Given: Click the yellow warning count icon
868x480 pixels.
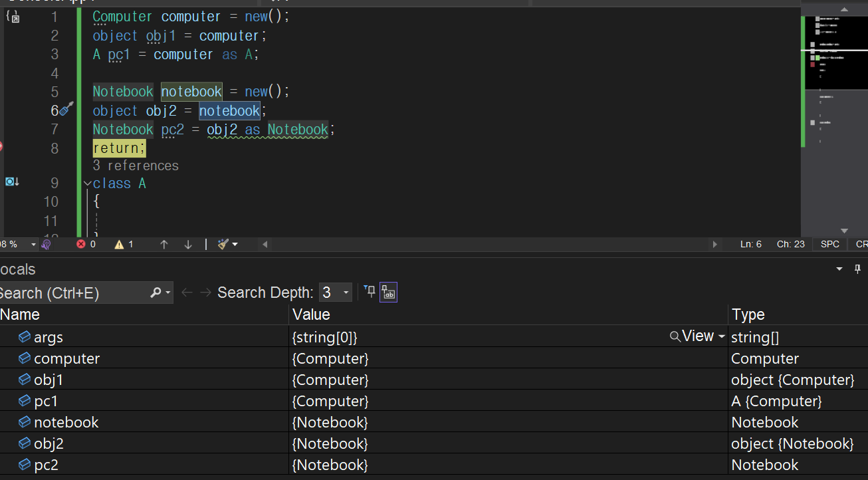Looking at the screenshot, I should [x=119, y=244].
